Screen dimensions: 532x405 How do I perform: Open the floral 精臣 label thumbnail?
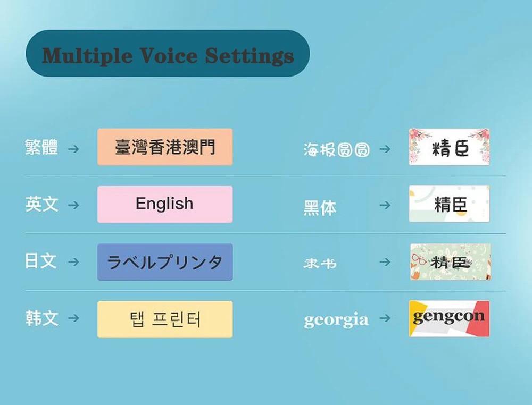pos(449,147)
